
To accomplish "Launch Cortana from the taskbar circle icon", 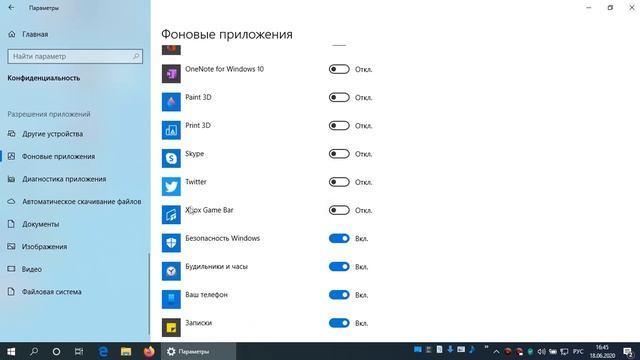I will click(x=56, y=351).
